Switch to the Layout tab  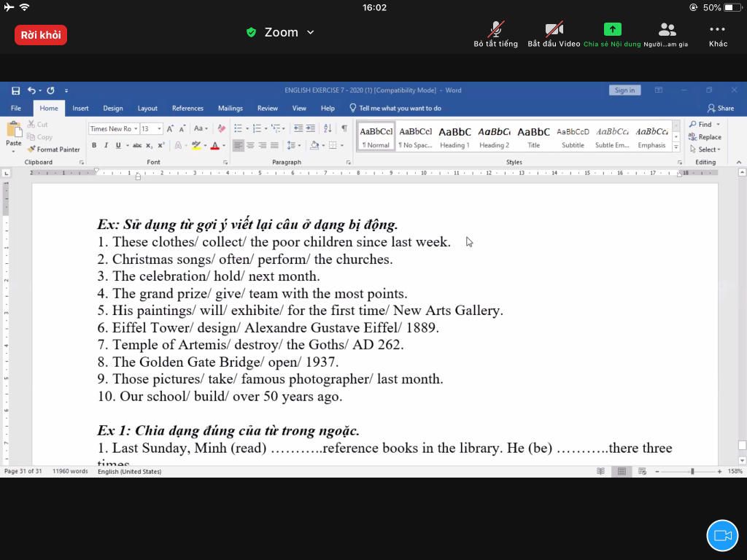pos(147,108)
